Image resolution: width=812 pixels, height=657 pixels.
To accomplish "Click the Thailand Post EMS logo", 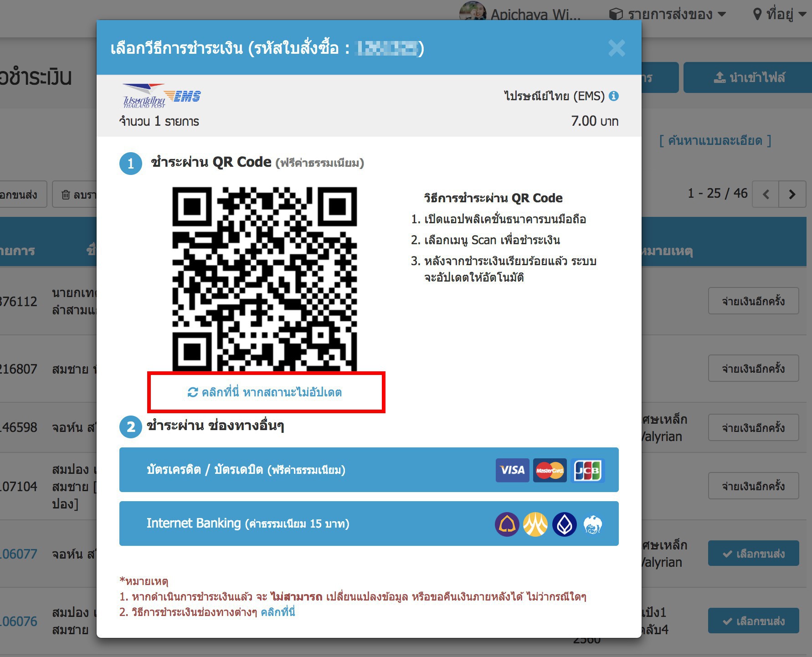I will [162, 96].
